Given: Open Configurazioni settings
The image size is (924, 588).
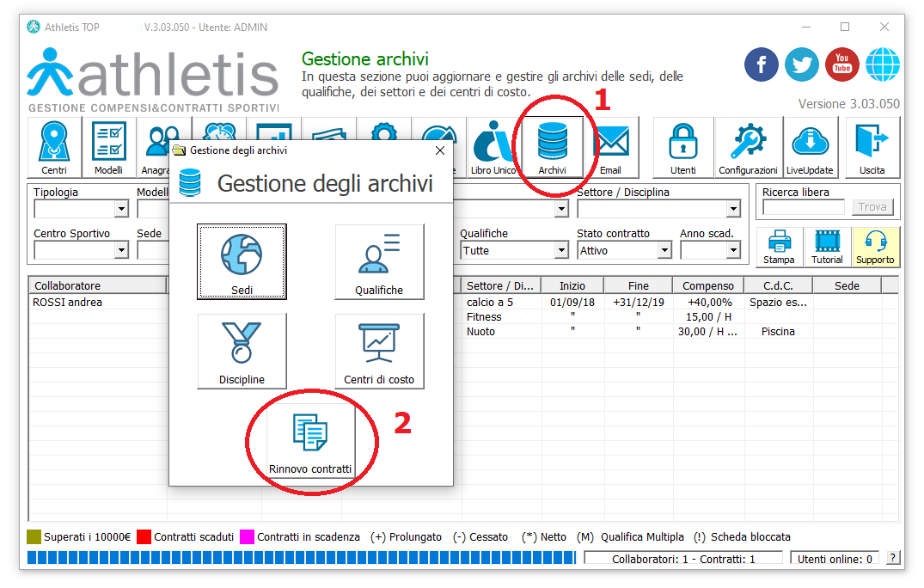Looking at the screenshot, I should pyautogui.click(x=749, y=148).
